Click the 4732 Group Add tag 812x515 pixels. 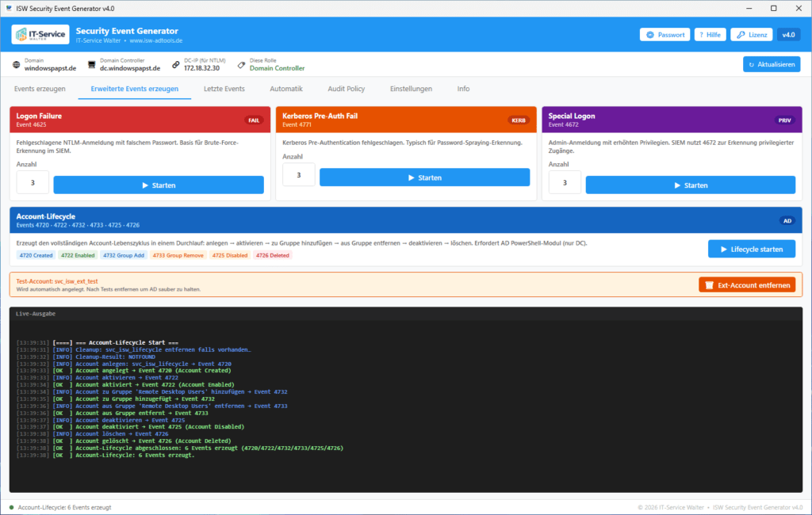click(x=123, y=255)
